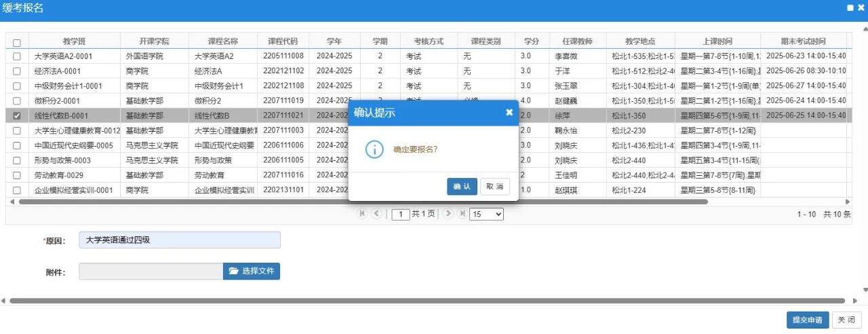Confirm registration with 确认 button

(x=462, y=187)
